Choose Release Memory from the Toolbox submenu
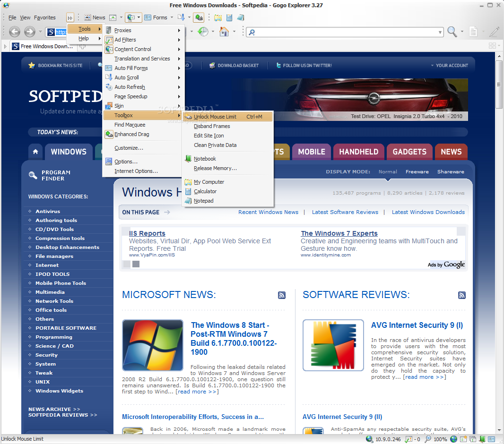 pyautogui.click(x=215, y=168)
